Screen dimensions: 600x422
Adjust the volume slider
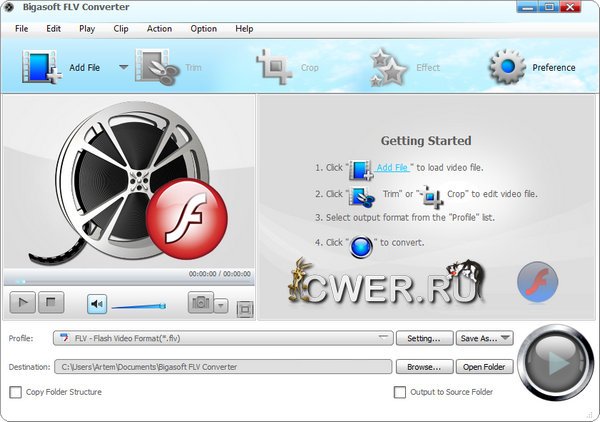pos(138,305)
